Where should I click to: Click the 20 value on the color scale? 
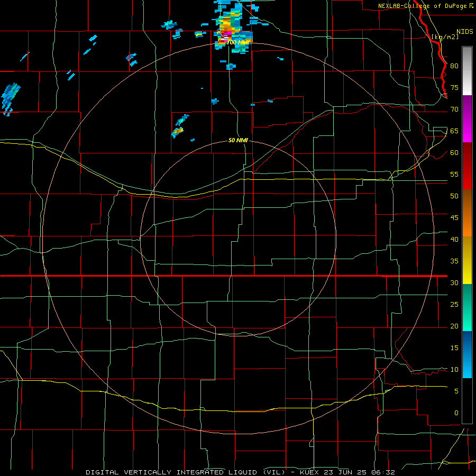click(x=454, y=326)
